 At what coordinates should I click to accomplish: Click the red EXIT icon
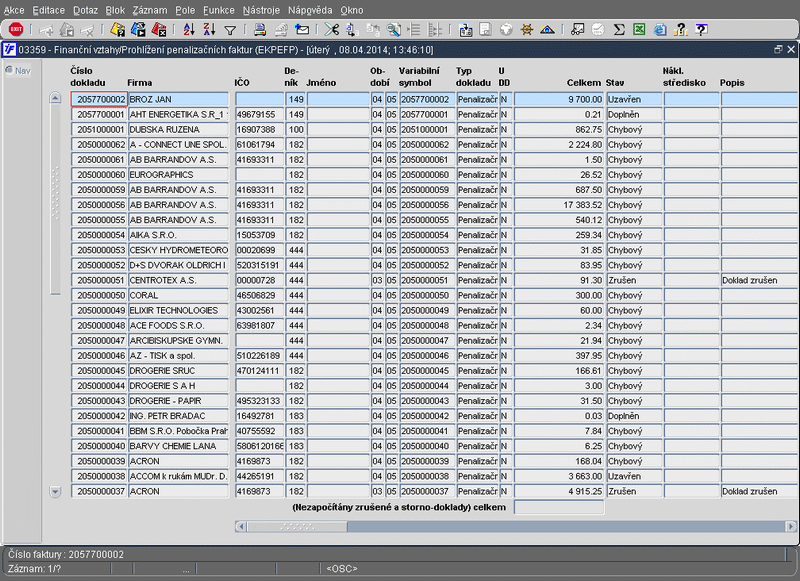click(x=15, y=30)
